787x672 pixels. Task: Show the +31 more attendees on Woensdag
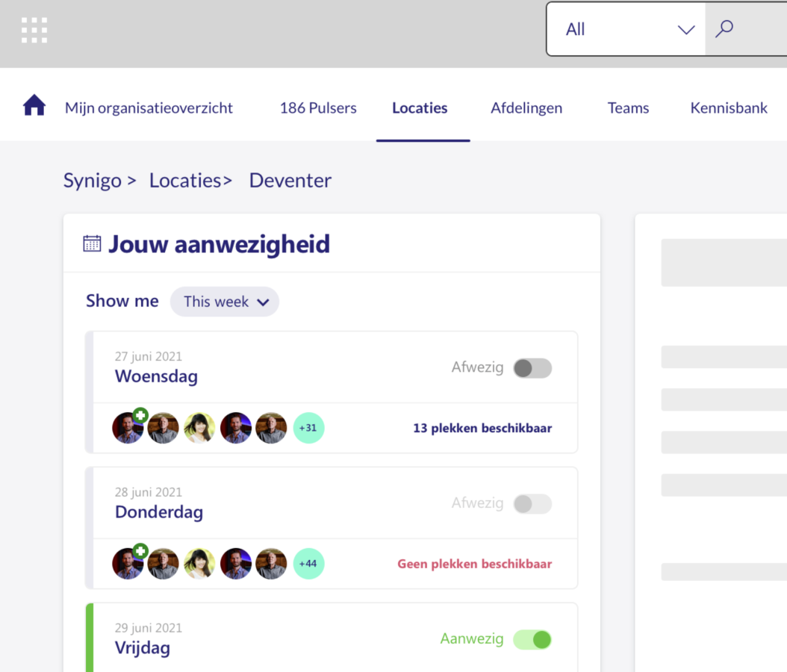tap(308, 428)
